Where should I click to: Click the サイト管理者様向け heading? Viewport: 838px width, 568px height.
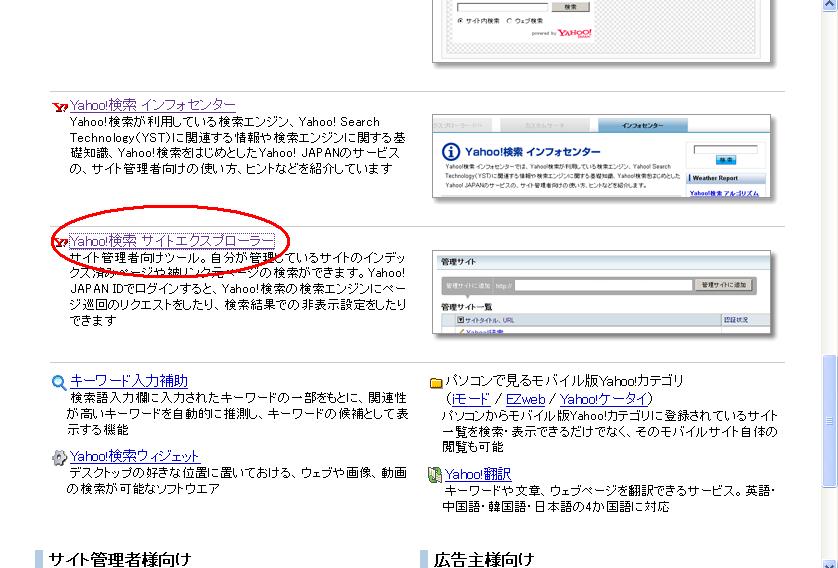click(x=120, y=559)
